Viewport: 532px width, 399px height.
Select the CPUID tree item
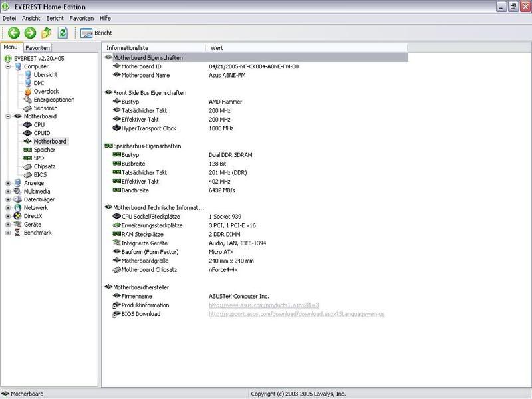42,133
